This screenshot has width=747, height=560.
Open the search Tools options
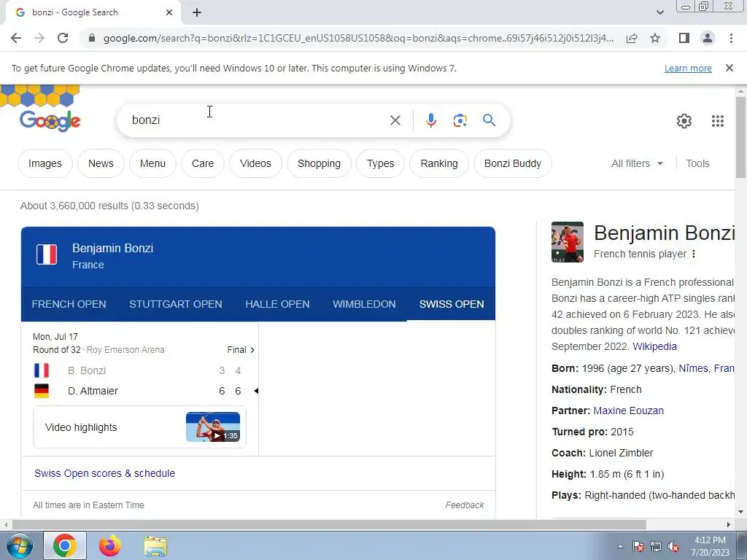[x=697, y=163]
